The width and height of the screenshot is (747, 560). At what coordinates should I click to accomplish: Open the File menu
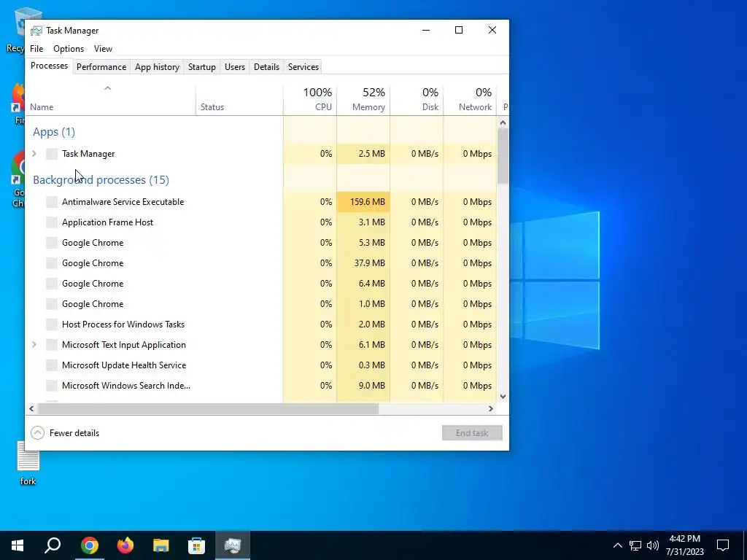pyautogui.click(x=36, y=49)
